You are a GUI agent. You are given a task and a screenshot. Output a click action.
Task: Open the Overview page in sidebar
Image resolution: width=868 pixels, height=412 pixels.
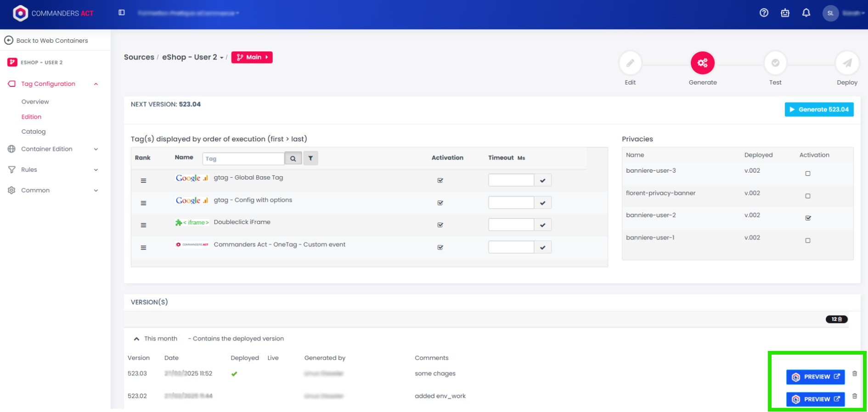(x=35, y=102)
